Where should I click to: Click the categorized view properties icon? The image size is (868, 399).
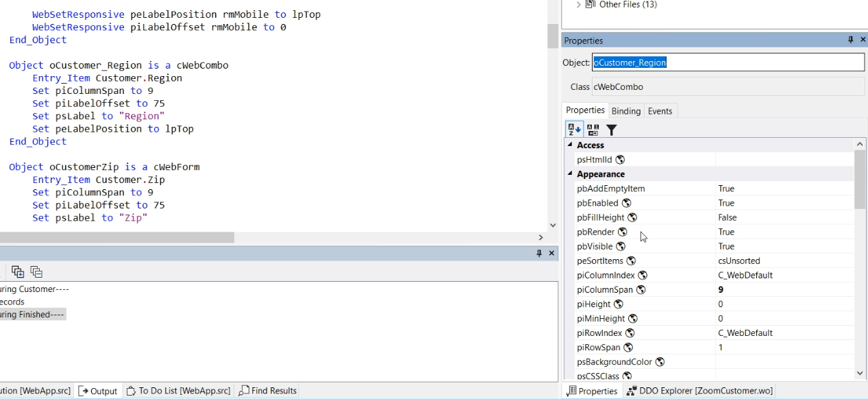tap(593, 130)
